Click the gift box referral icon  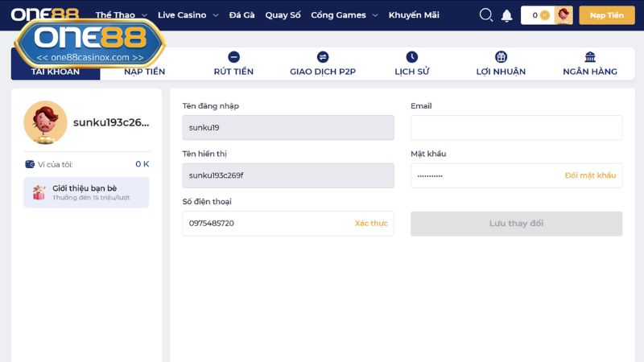coord(39,192)
